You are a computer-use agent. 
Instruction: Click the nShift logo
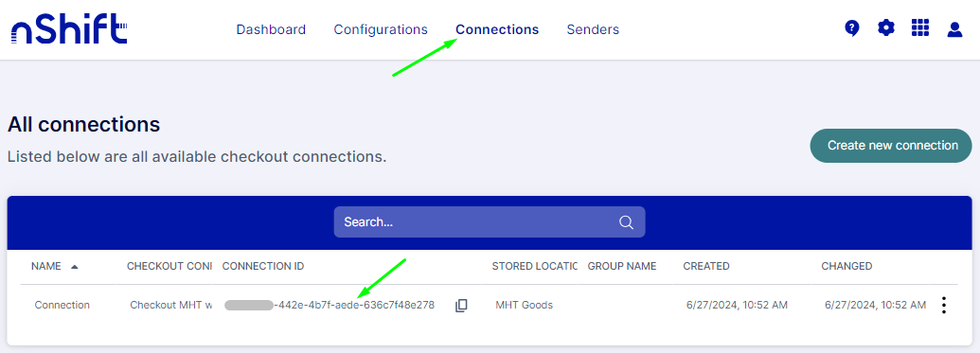coord(69,30)
